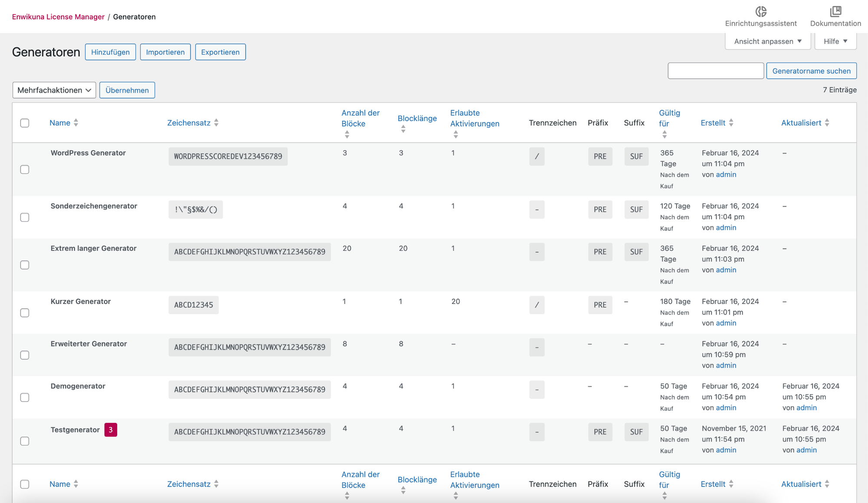Viewport: 868px width, 503px height.
Task: Click the Enwikuna License Manager breadcrumb
Action: 58,16
